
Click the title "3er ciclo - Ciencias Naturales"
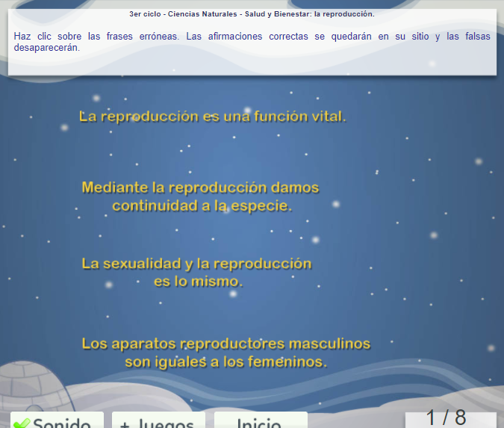(x=183, y=14)
